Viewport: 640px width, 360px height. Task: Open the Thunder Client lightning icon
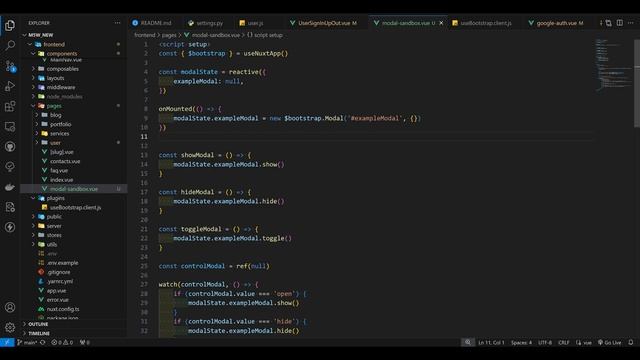coord(10,227)
